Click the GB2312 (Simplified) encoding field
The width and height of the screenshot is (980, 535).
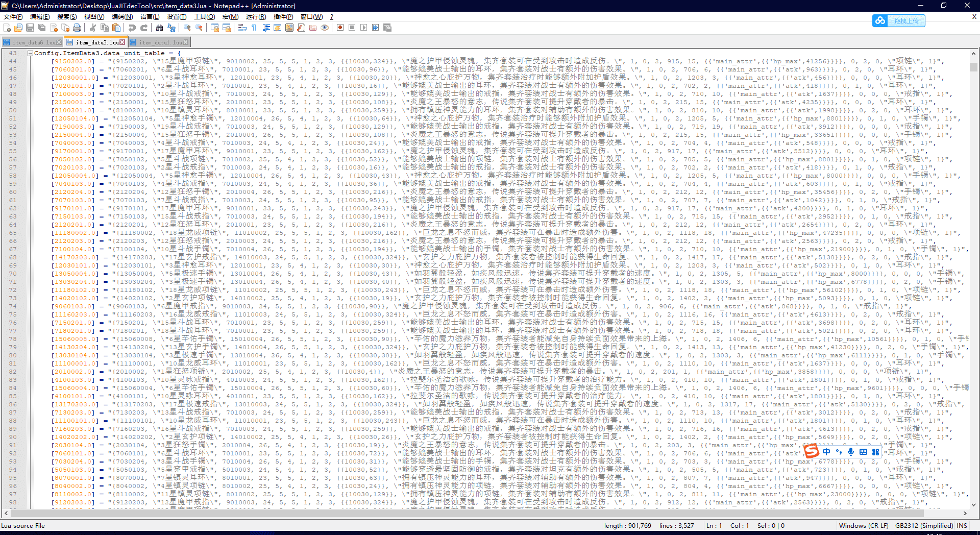(924, 526)
